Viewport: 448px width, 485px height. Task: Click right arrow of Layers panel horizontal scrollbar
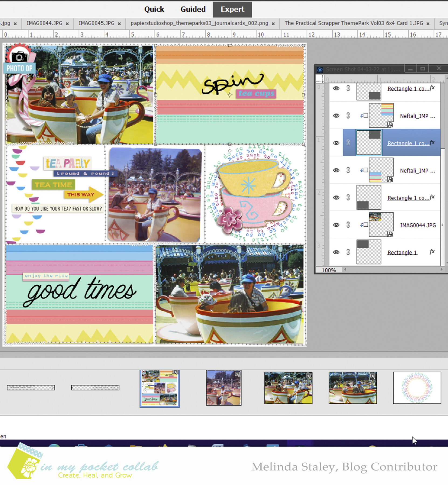[x=442, y=269]
